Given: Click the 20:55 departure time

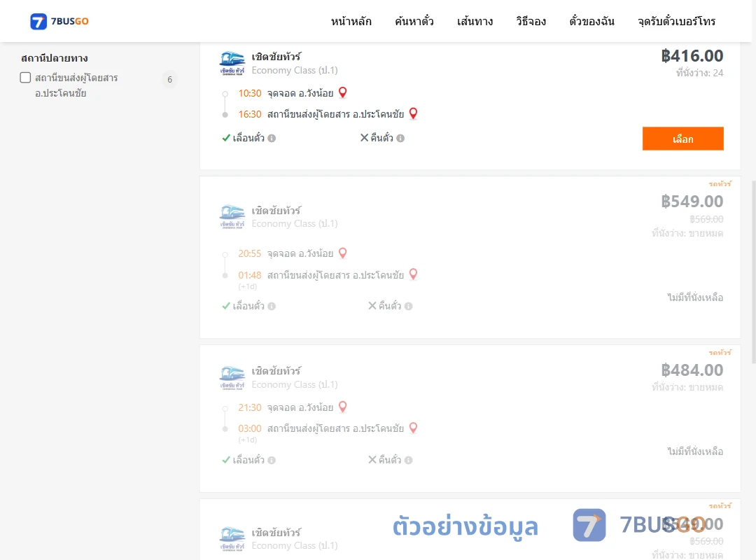Looking at the screenshot, I should tap(250, 253).
